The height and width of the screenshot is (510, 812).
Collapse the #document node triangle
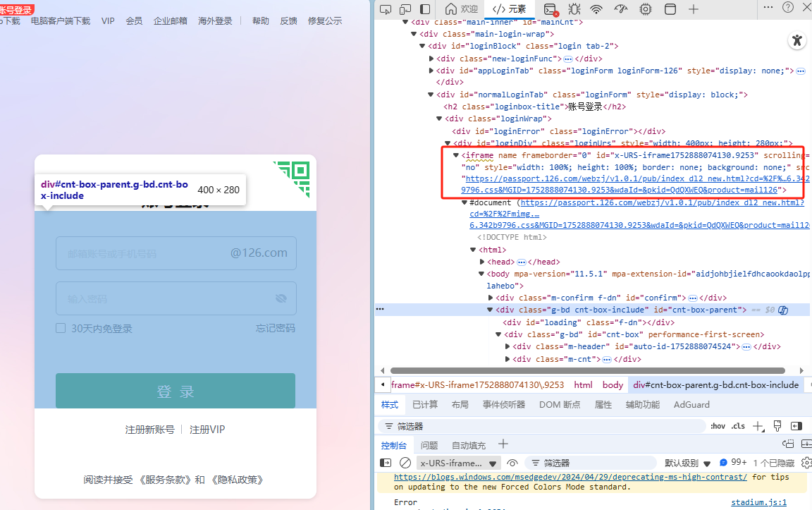[x=464, y=202]
